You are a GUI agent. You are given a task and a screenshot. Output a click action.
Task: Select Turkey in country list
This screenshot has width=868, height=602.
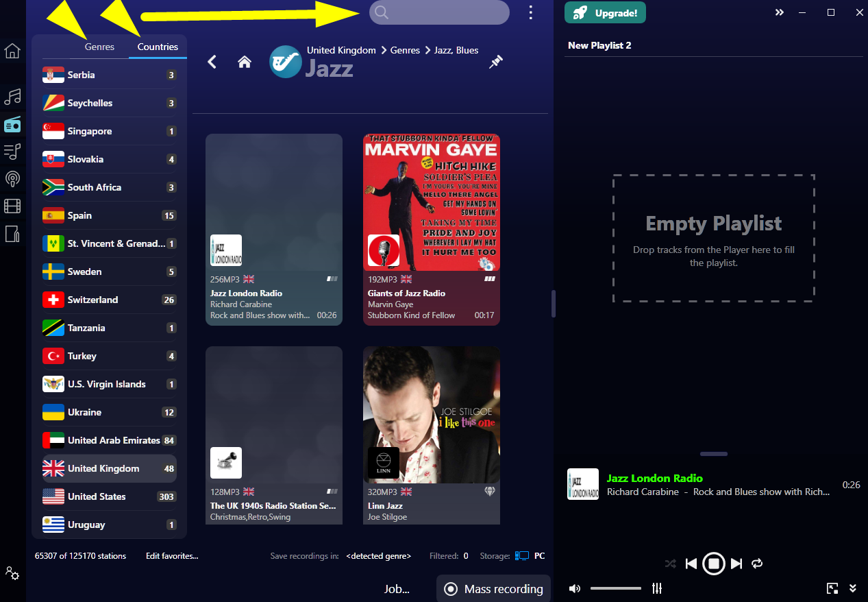pos(110,356)
